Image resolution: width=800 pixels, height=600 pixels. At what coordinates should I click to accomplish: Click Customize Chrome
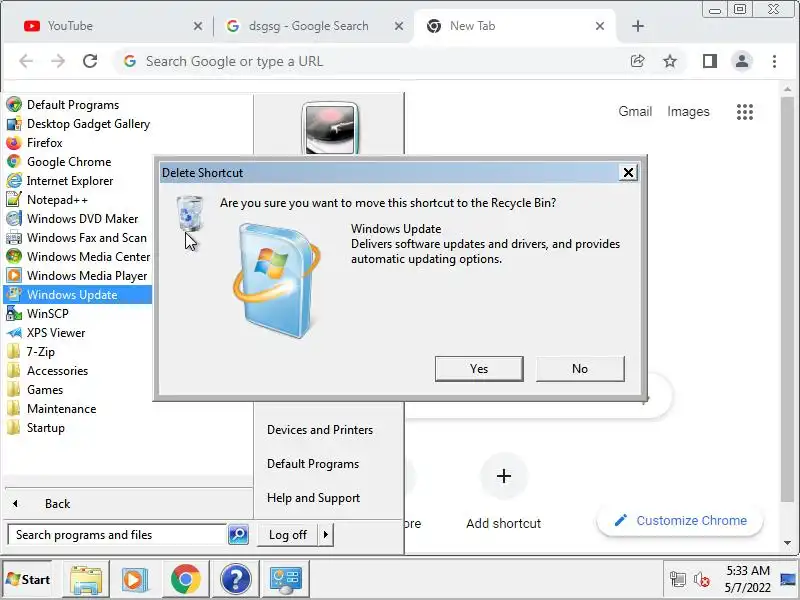coord(680,520)
